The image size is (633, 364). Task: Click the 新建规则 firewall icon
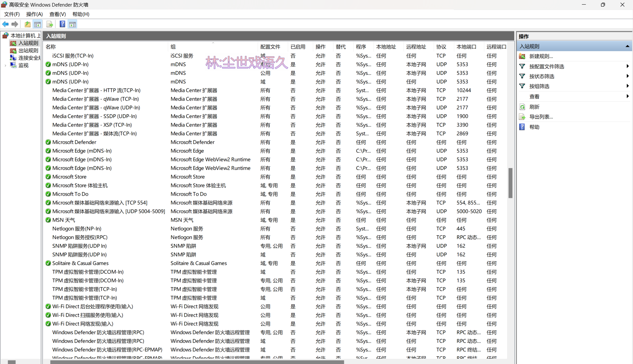point(522,56)
